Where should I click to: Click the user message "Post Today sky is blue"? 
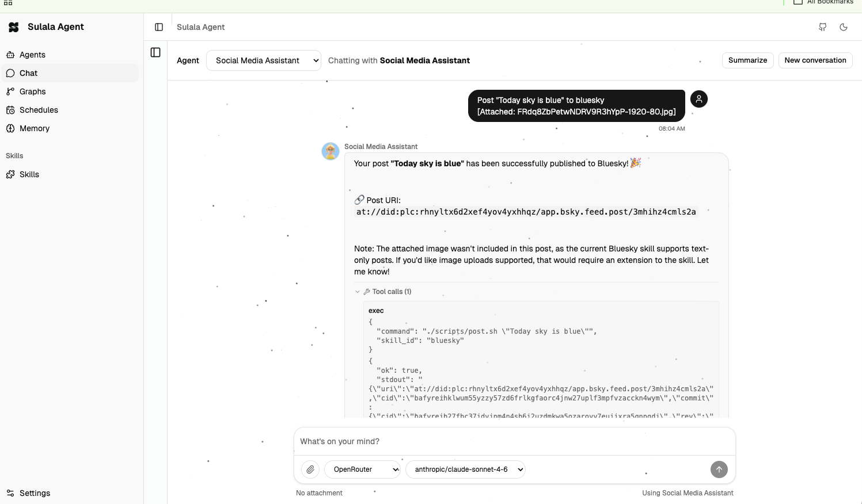click(x=576, y=106)
